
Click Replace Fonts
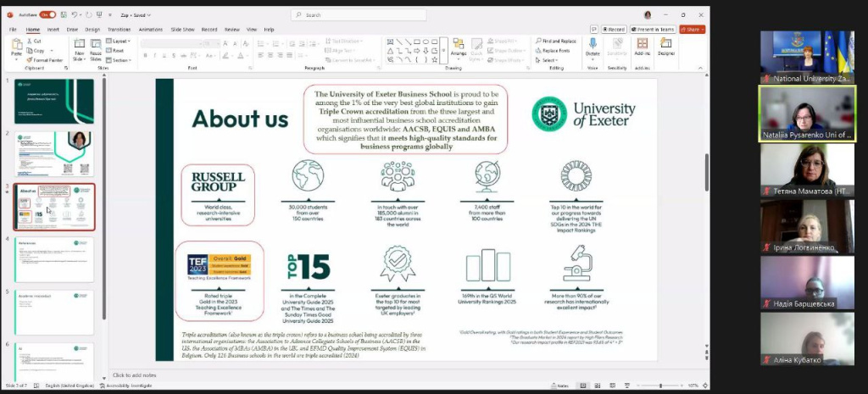click(x=552, y=50)
